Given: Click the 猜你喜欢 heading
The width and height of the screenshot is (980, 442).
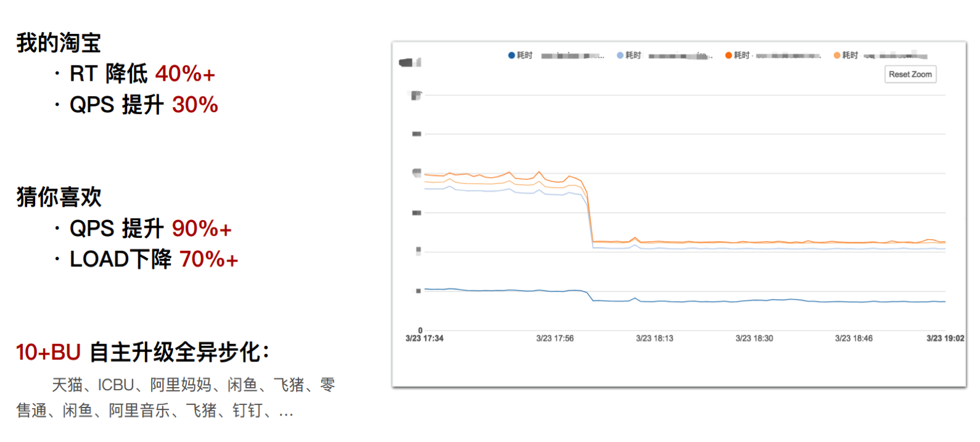Looking at the screenshot, I should (x=59, y=197).
